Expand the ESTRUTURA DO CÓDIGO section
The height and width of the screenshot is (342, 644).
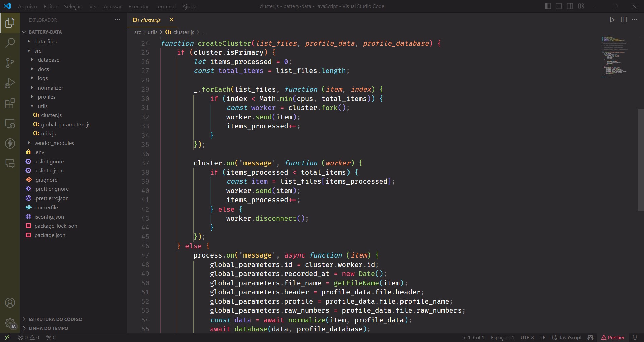[x=55, y=319]
